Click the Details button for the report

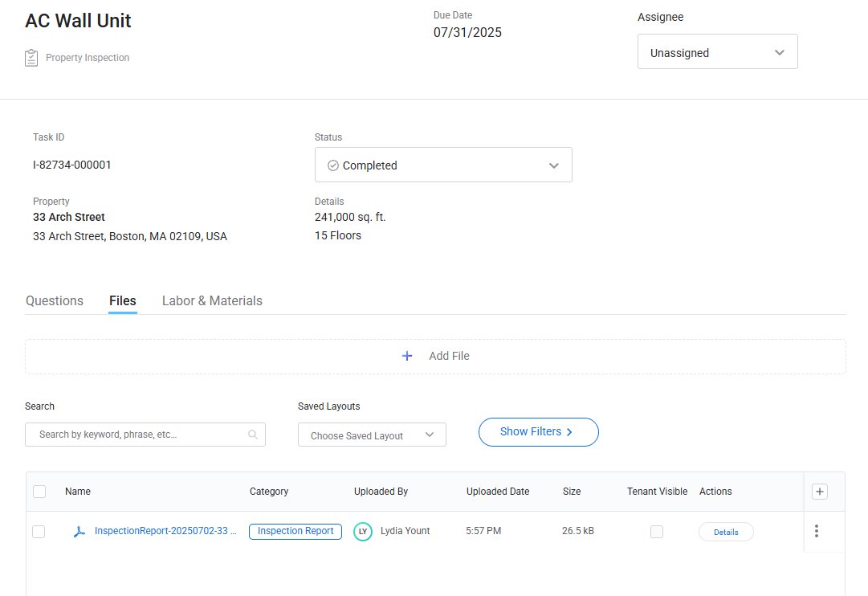726,532
